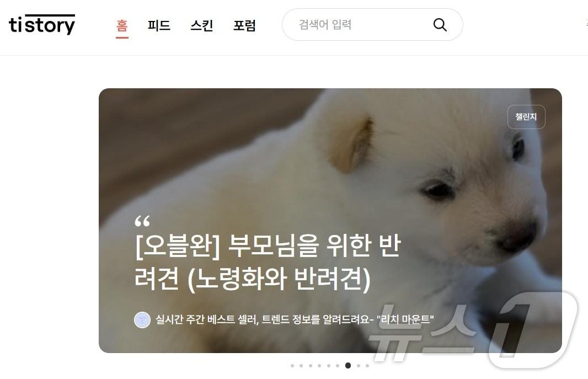Select the second carousel dot

[302, 366]
